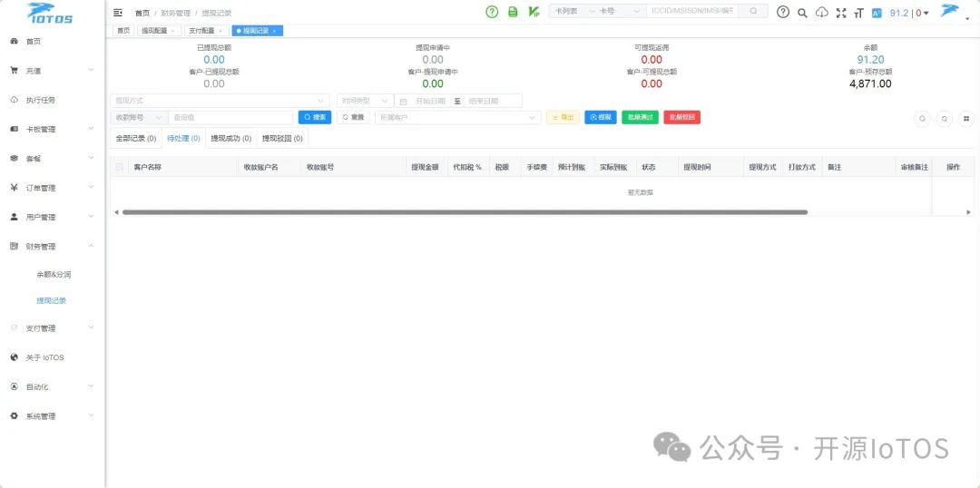980x488 pixels.
Task: Click the 财务管理 breadcrumb link
Action: click(176, 13)
